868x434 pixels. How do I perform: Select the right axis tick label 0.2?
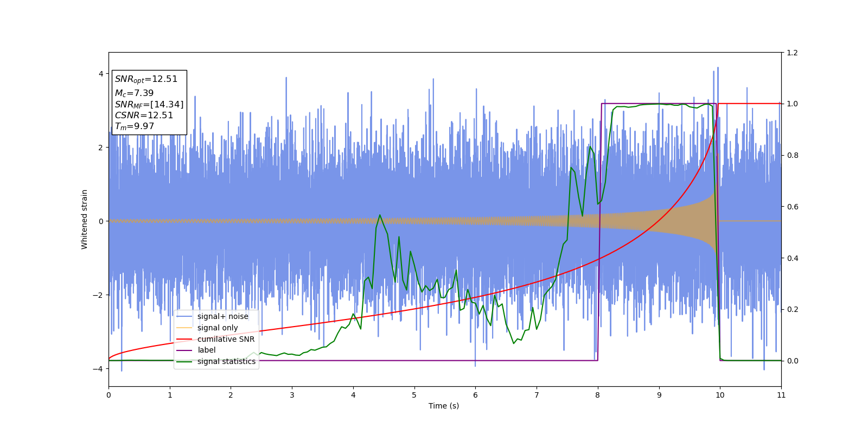point(792,309)
